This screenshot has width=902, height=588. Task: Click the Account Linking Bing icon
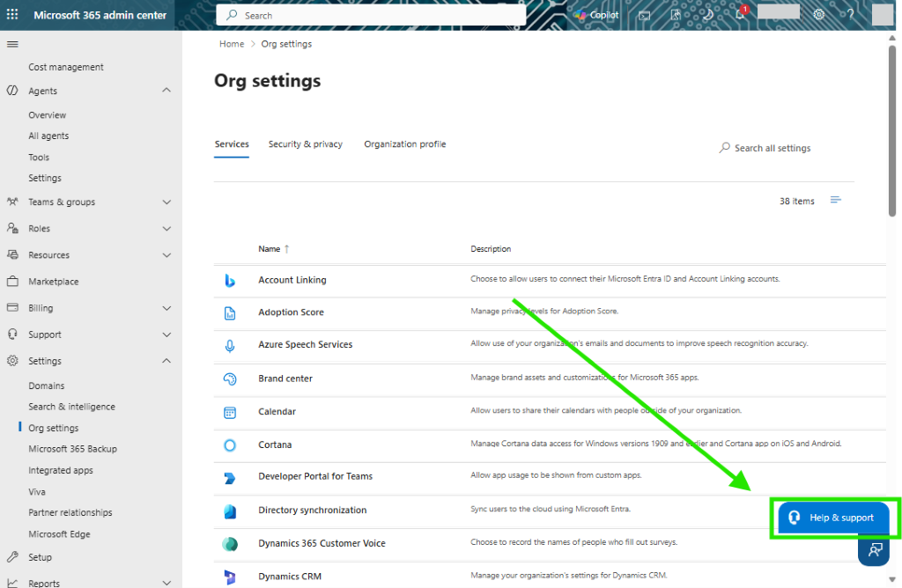coord(230,281)
